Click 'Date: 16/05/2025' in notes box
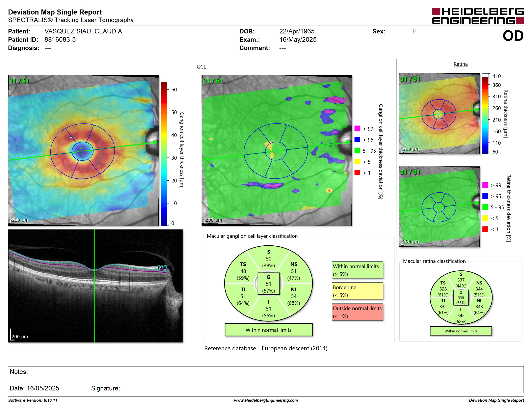This screenshot has width=532, height=411. point(34,388)
